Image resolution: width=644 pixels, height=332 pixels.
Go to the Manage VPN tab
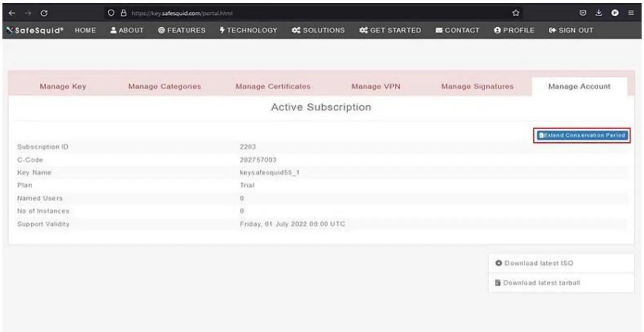pos(376,86)
